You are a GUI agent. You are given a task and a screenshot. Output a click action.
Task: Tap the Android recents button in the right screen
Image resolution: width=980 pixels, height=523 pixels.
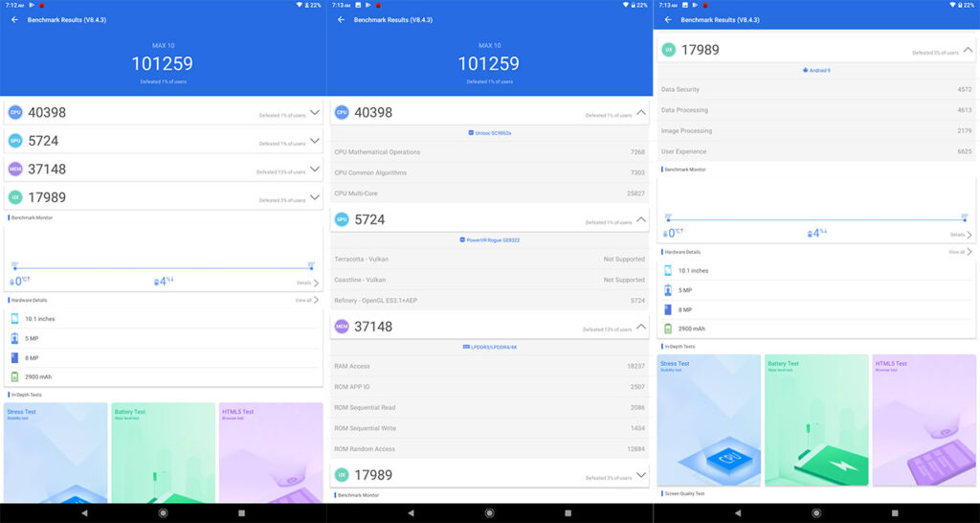(x=895, y=513)
